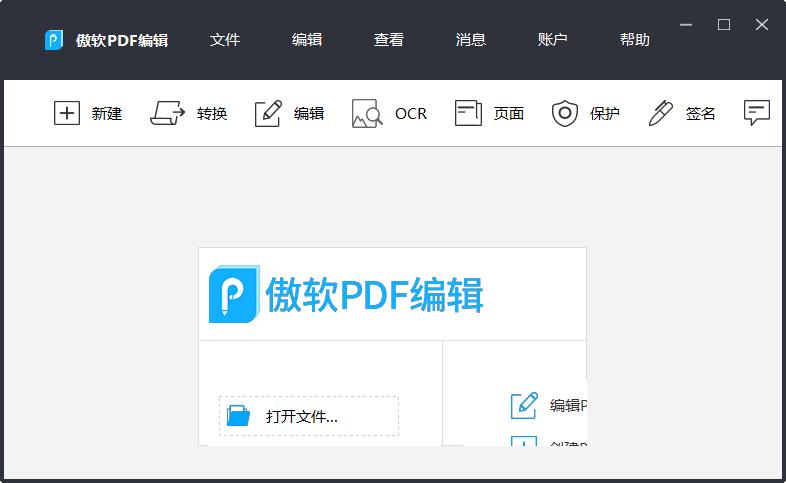Screen dimensions: 786x483
Task: Click the 转换 convert icon
Action: tap(167, 113)
